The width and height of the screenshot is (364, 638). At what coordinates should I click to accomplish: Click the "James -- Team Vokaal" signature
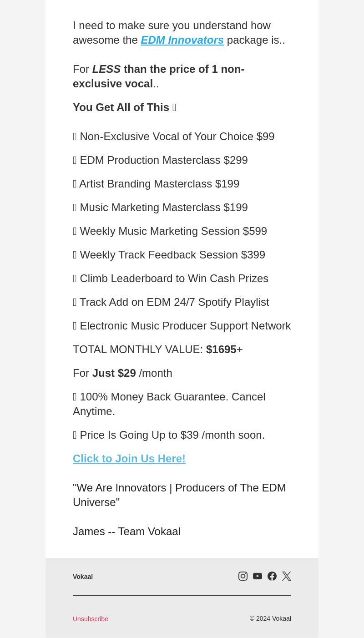[126, 532]
